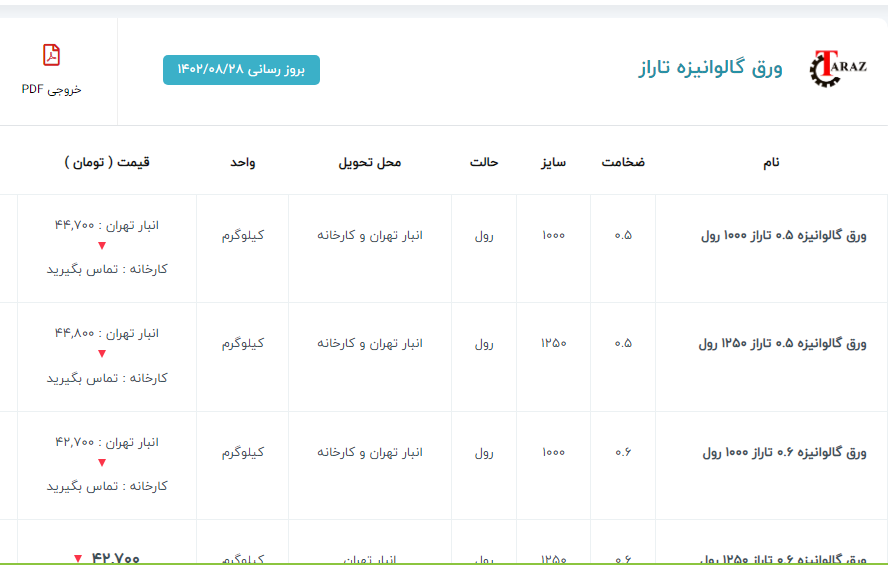
Task: Click red down arrow under 44,800 price
Action: tap(102, 355)
